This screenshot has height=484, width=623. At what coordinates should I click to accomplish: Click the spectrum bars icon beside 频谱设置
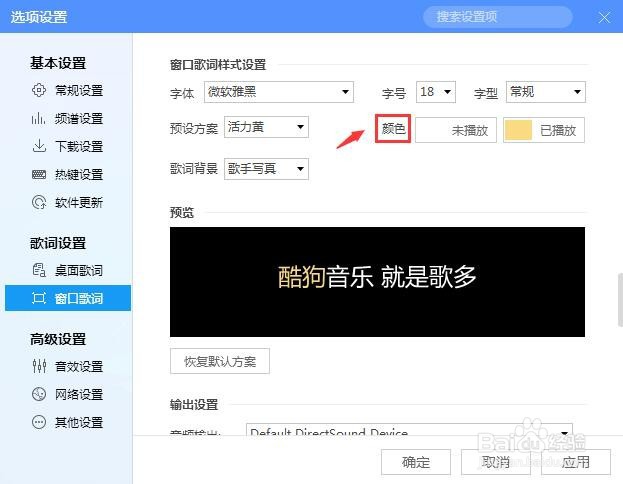coord(39,118)
